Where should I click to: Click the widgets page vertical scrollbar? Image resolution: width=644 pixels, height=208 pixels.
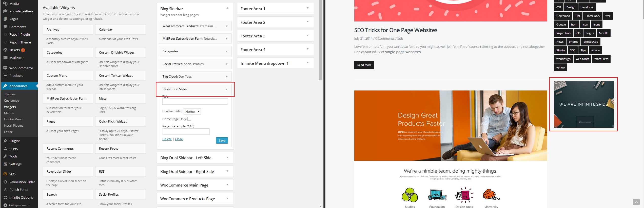(321, 40)
